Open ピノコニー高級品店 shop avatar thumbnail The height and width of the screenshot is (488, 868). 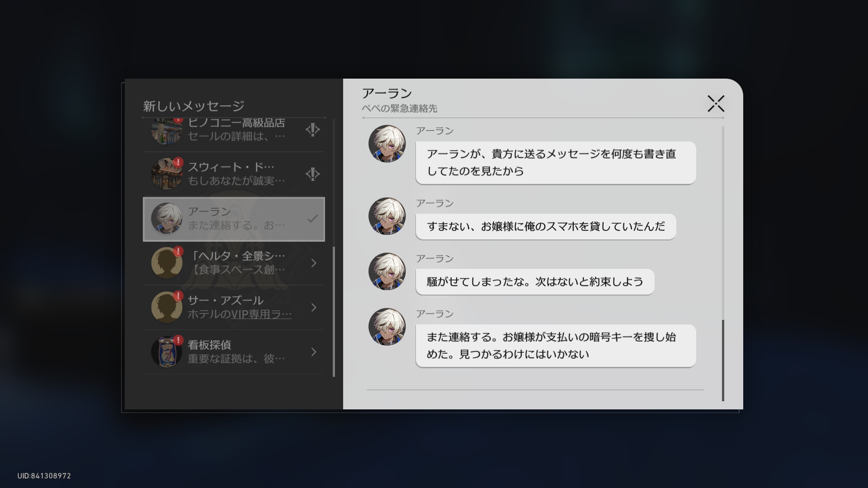coord(166,131)
